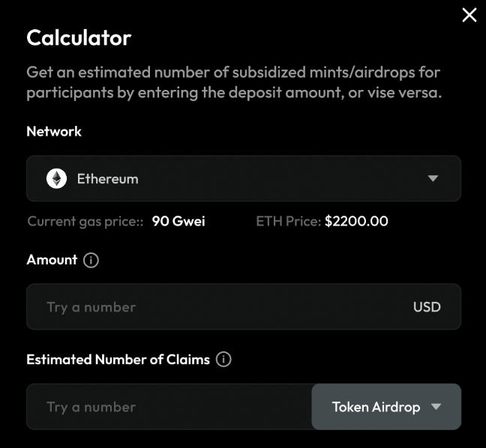
Task: Click the Network section label
Action: [x=54, y=131]
